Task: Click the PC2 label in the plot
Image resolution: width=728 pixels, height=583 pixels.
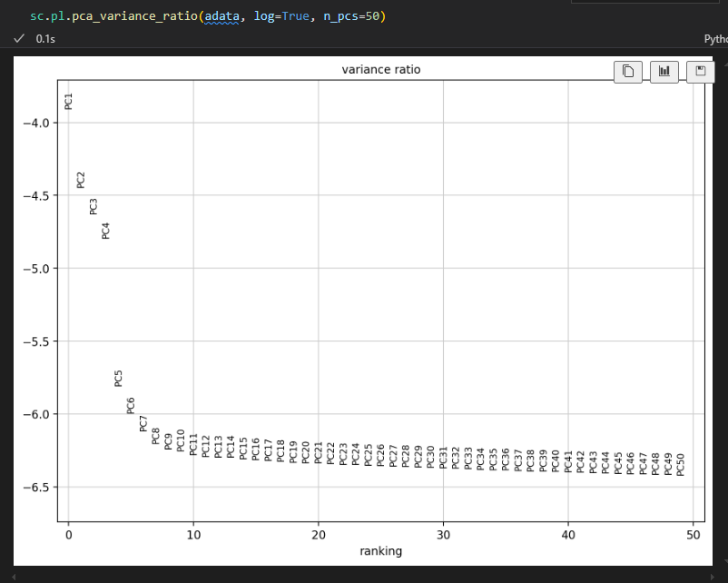Action: pos(81,180)
